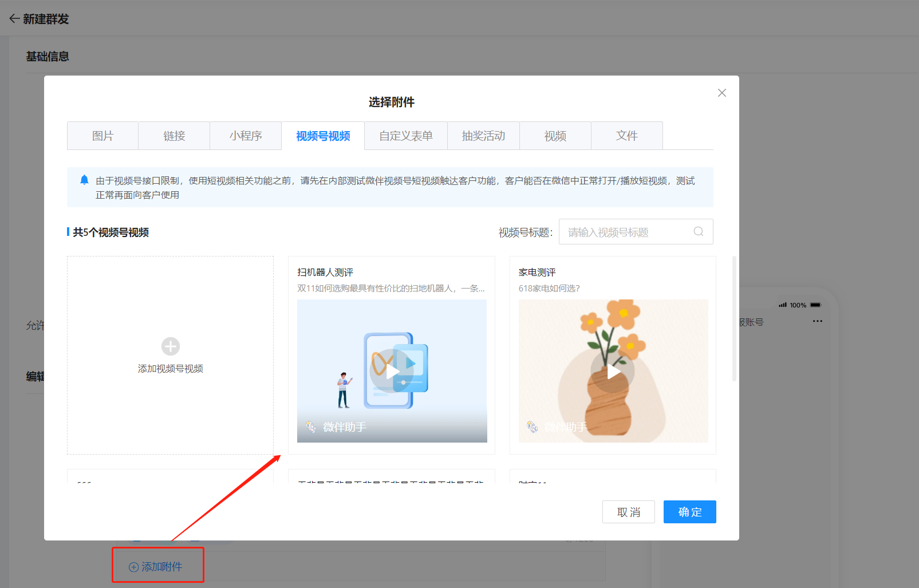
Task: Click the 共5个视频号视频 heading
Action: [111, 232]
